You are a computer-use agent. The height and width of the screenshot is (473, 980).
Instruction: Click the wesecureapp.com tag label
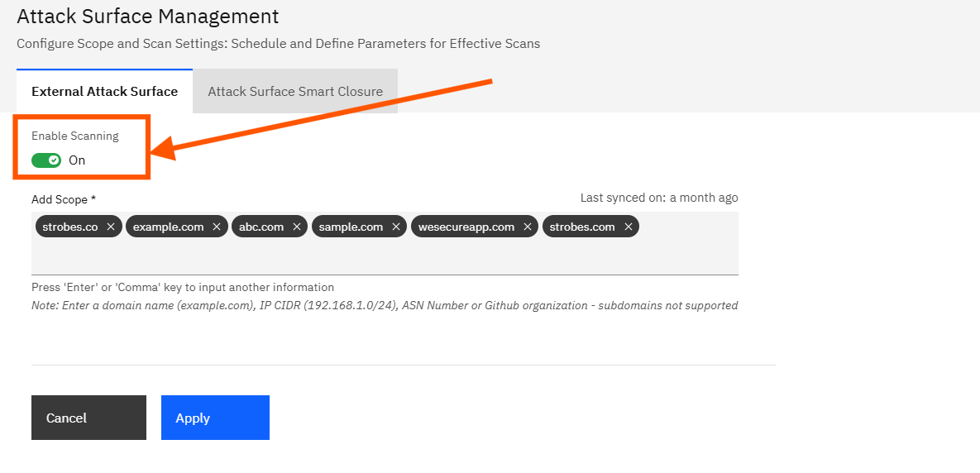(466, 227)
